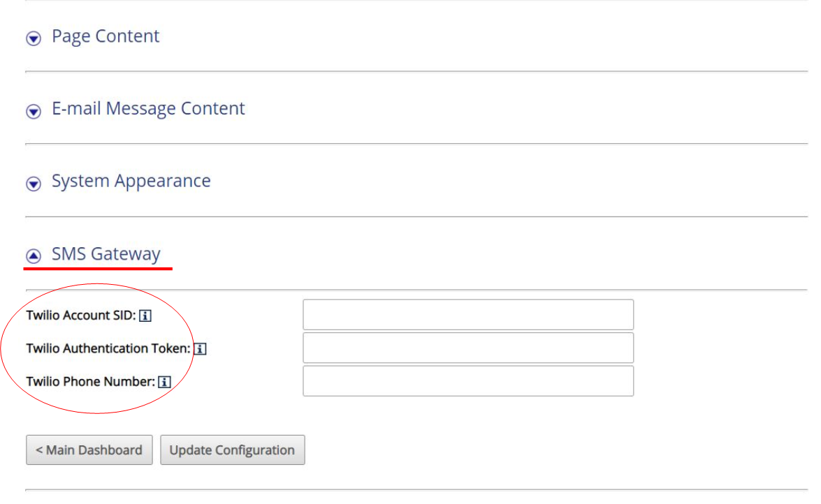Focus the Twilio Account SID text field

coord(468,315)
